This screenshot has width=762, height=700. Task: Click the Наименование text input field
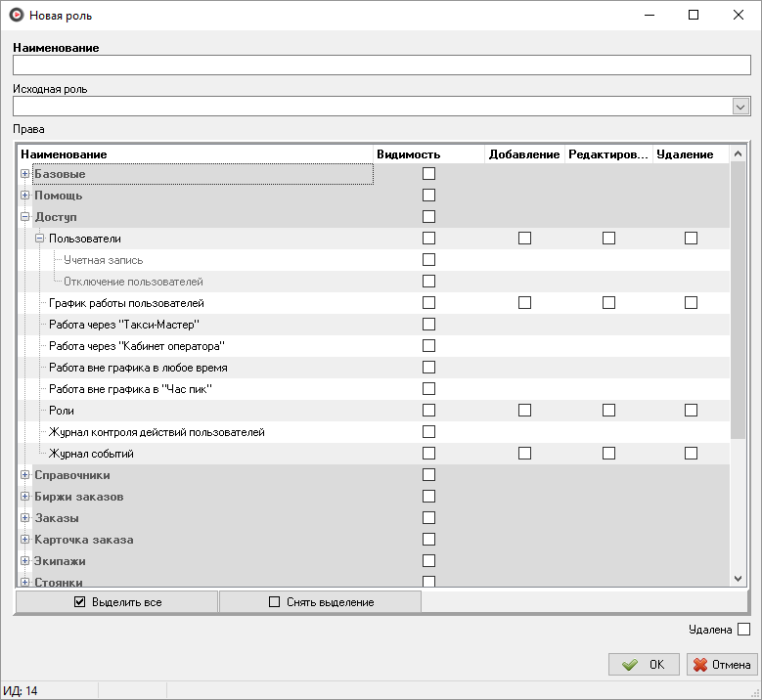click(x=381, y=66)
